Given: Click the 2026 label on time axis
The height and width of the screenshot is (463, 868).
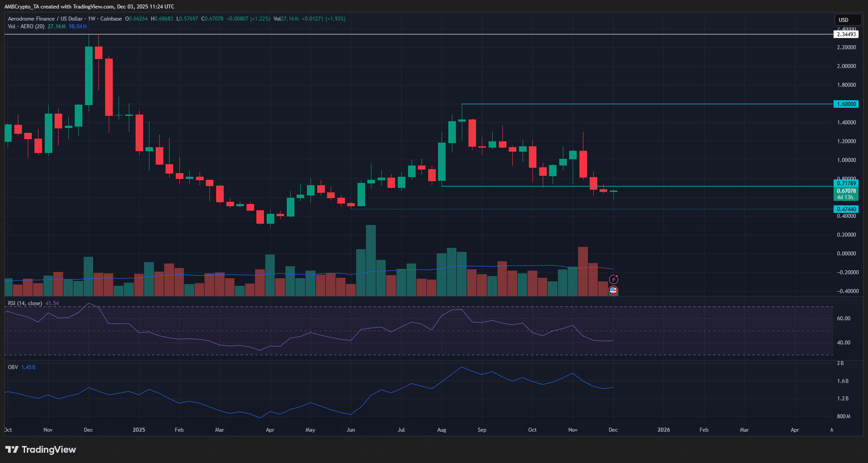Looking at the screenshot, I should pyautogui.click(x=664, y=430).
